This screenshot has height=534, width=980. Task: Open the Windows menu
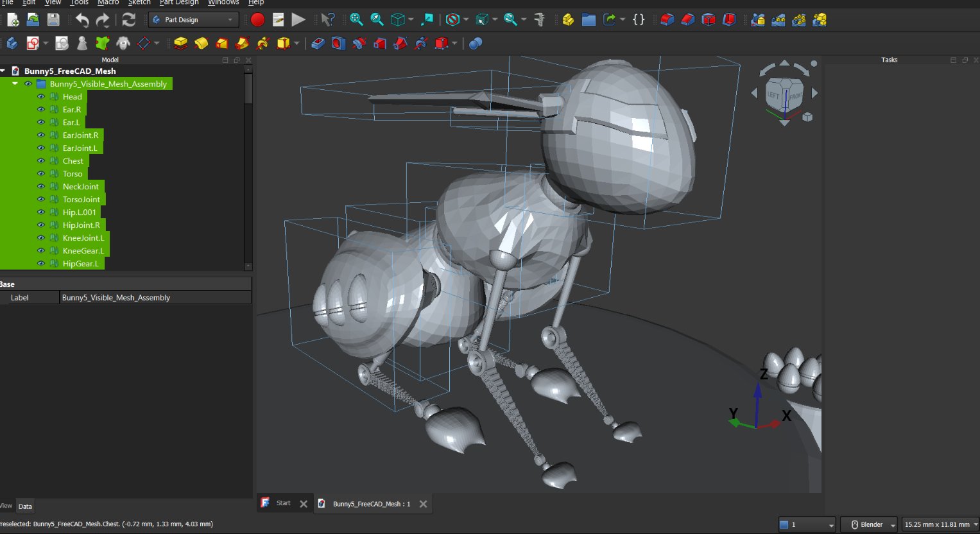pos(223,3)
